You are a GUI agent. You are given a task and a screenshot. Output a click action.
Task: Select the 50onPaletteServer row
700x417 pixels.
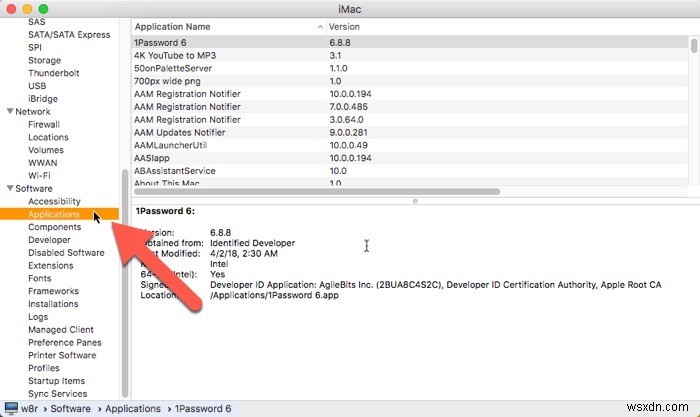click(410, 68)
